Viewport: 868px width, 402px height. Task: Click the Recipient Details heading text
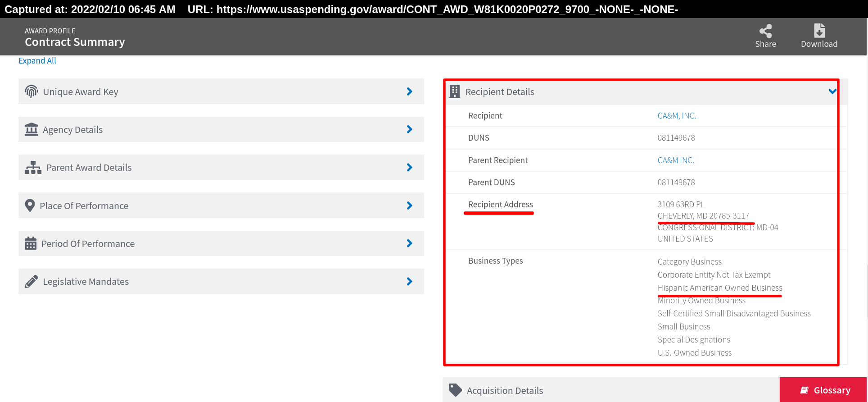click(x=500, y=92)
